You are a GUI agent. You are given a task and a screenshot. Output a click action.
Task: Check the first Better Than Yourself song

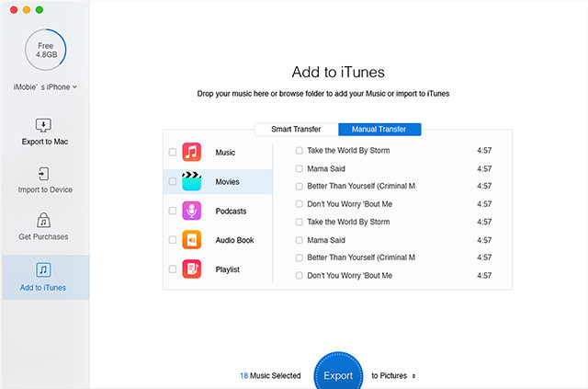tap(300, 187)
